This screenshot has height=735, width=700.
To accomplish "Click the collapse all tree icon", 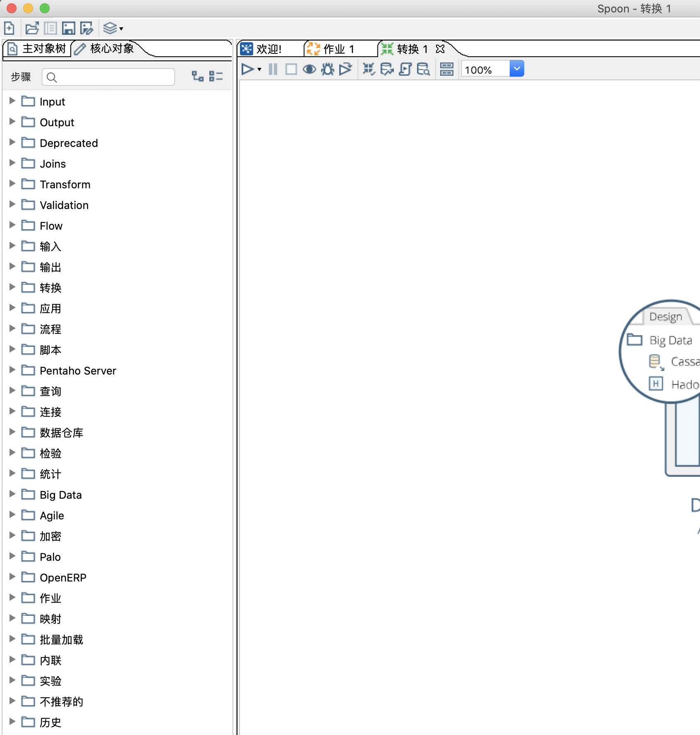I will (x=216, y=76).
